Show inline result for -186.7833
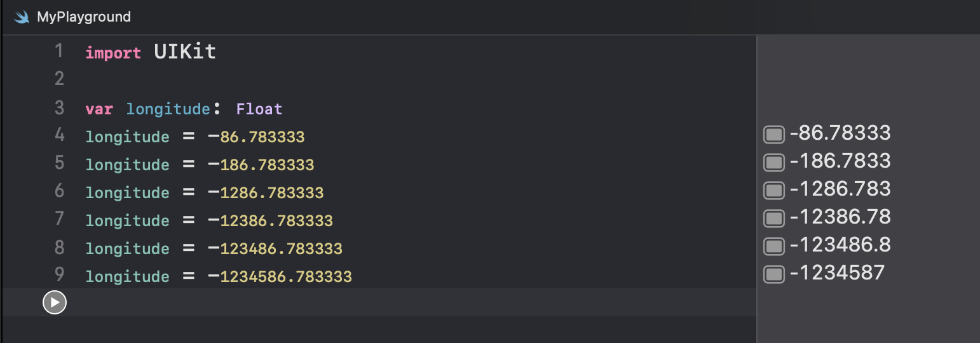The width and height of the screenshot is (980, 343). tap(773, 163)
